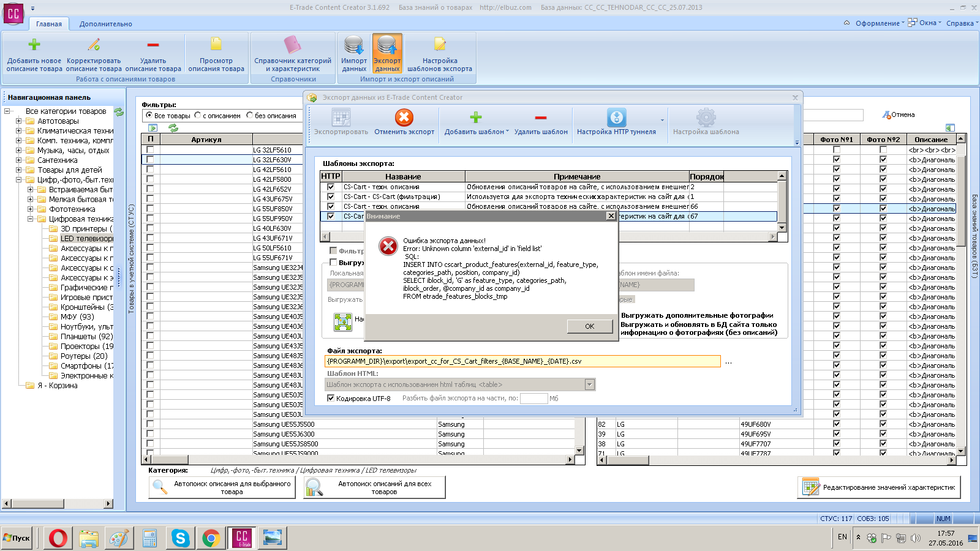Click Автопоиск описания для выбранного товара
The width and height of the screenshot is (980, 551).
point(222,487)
